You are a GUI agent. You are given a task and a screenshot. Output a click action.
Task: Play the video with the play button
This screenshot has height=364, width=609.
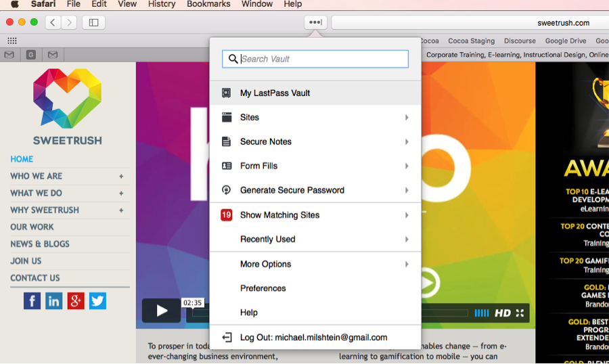click(x=161, y=311)
